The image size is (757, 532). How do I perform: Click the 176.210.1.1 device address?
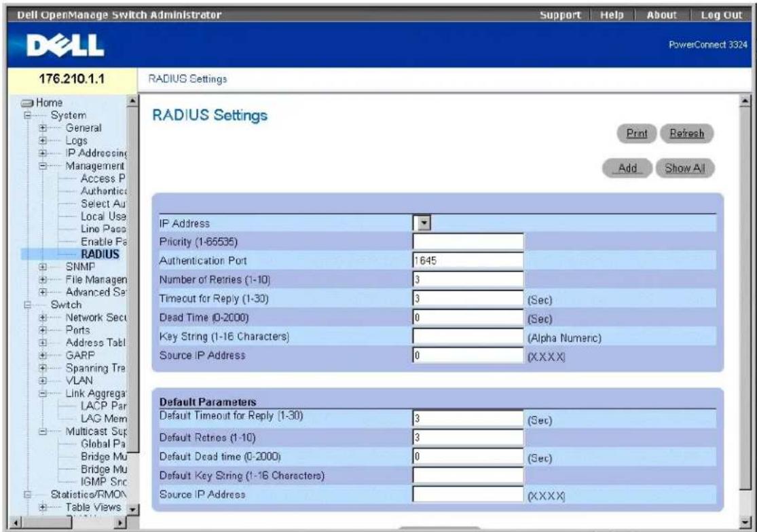coord(71,79)
